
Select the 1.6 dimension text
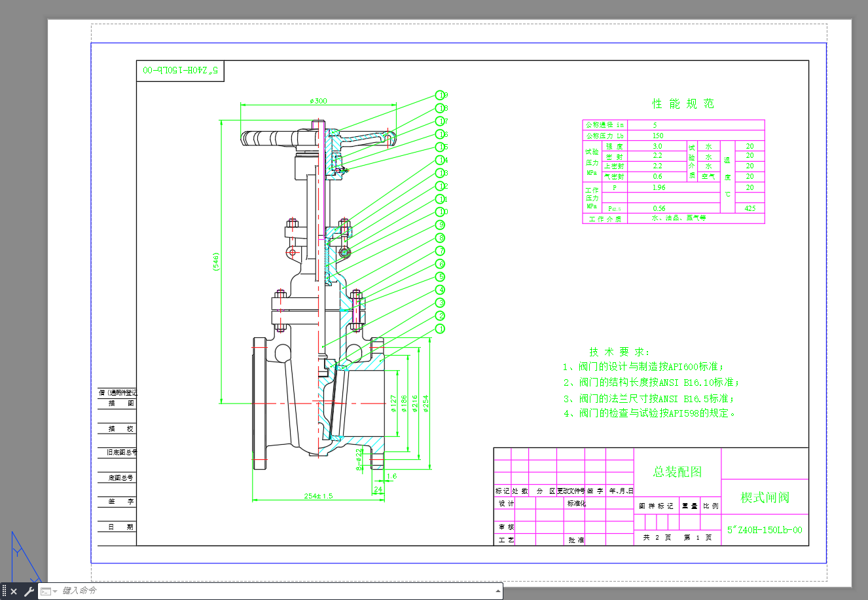pyautogui.click(x=391, y=476)
